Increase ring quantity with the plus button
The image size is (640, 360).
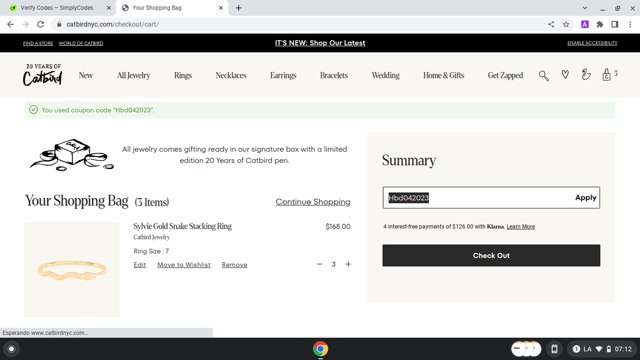point(348,264)
